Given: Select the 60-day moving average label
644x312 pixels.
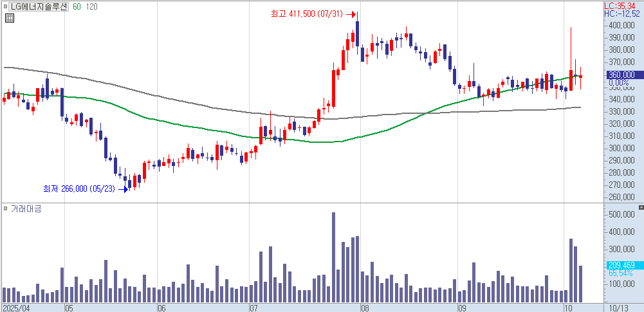Looking at the screenshot, I should click(77, 6).
